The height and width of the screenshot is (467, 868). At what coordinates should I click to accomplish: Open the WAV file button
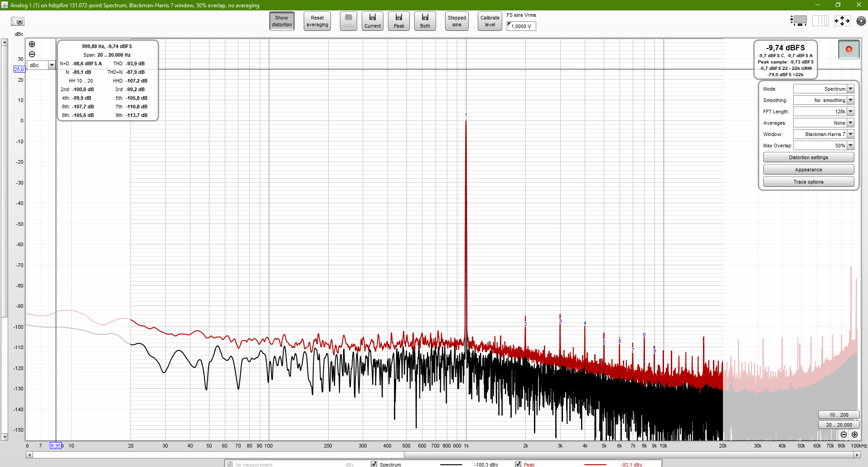tap(349, 21)
